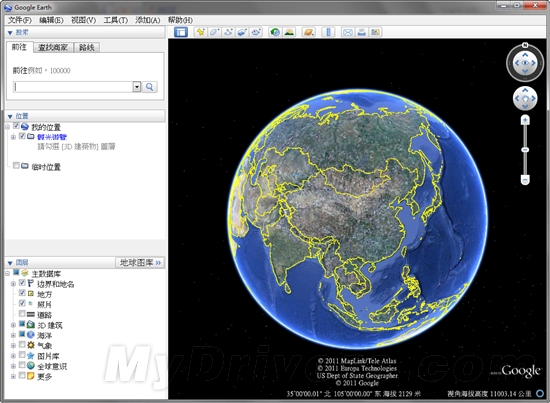Screen dimensions: 550x403
Task: Click the magnifier search button
Action: pos(150,87)
